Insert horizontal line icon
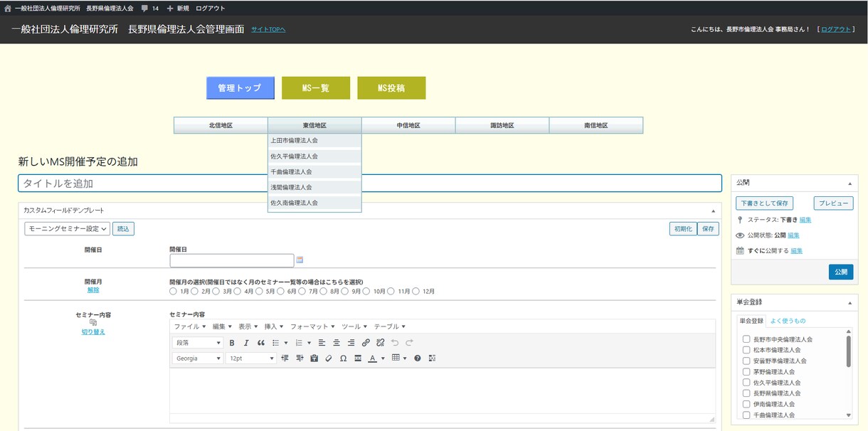 [x=358, y=358]
